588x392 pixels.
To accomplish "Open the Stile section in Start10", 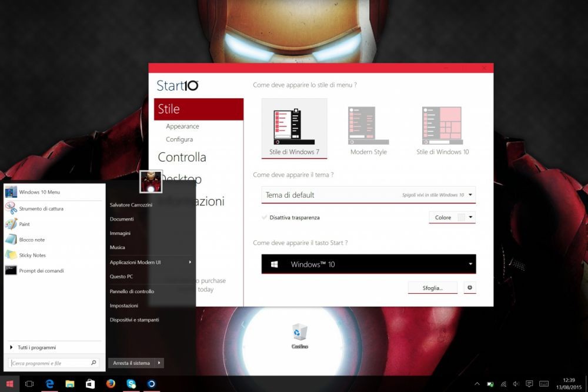I will (x=198, y=109).
